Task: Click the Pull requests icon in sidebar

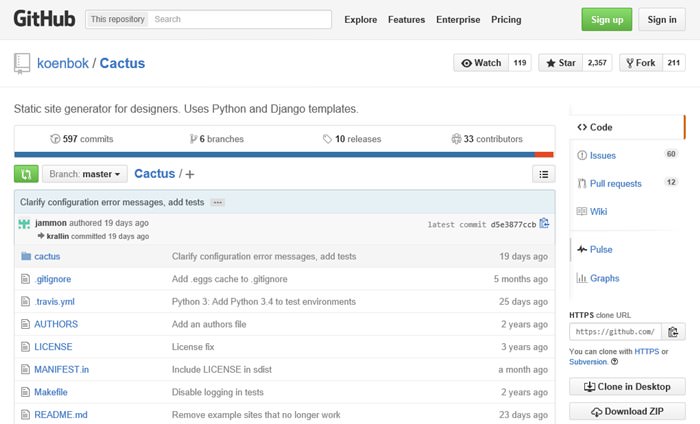Action: (582, 183)
